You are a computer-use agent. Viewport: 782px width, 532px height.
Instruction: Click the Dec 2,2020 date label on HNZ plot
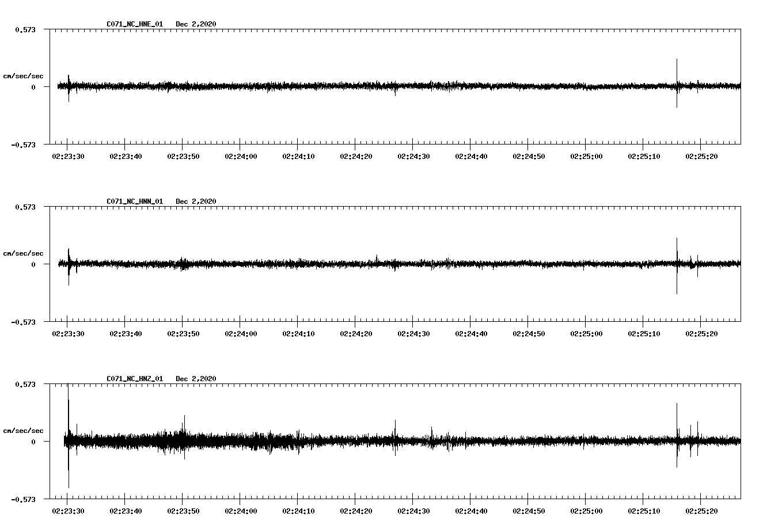[196, 378]
